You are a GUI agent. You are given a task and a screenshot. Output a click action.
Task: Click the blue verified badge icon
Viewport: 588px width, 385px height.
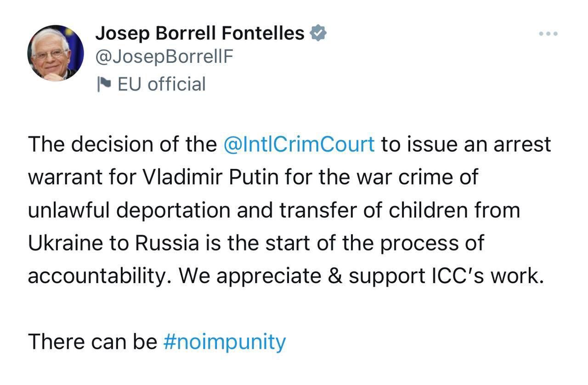pos(318,33)
